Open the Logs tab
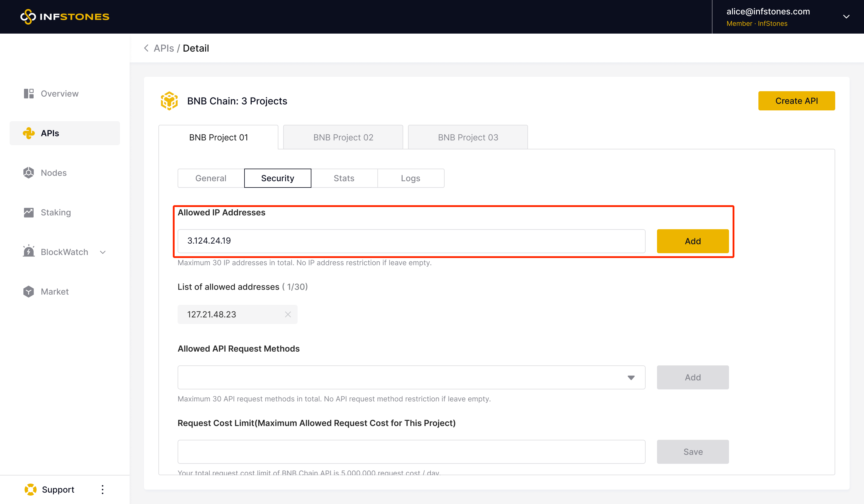Image resolution: width=864 pixels, height=504 pixels. point(410,178)
